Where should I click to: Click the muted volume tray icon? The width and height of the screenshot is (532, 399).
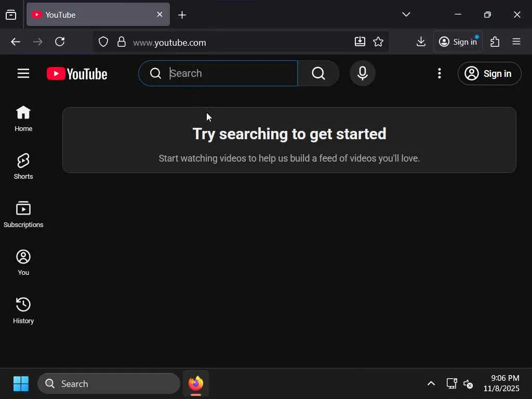pos(468,384)
